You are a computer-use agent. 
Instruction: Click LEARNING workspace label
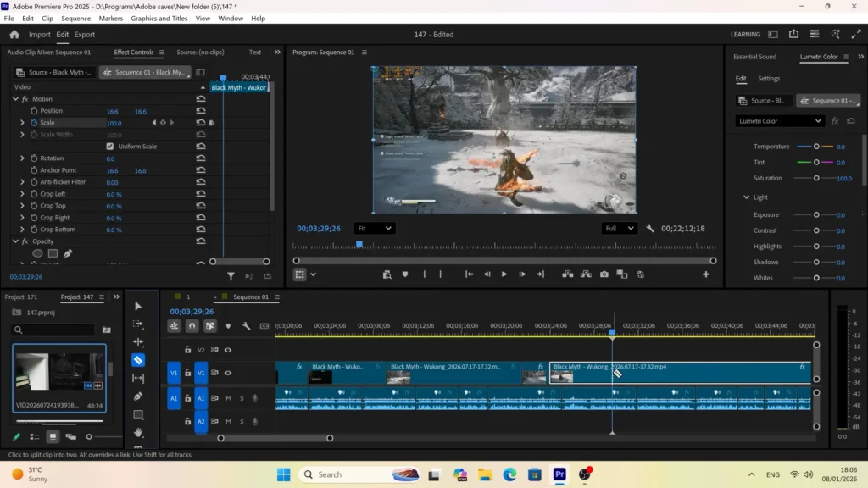pos(745,34)
